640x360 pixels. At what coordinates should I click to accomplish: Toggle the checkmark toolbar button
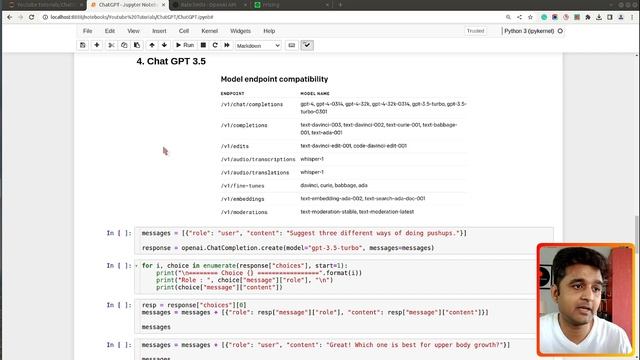[307, 45]
